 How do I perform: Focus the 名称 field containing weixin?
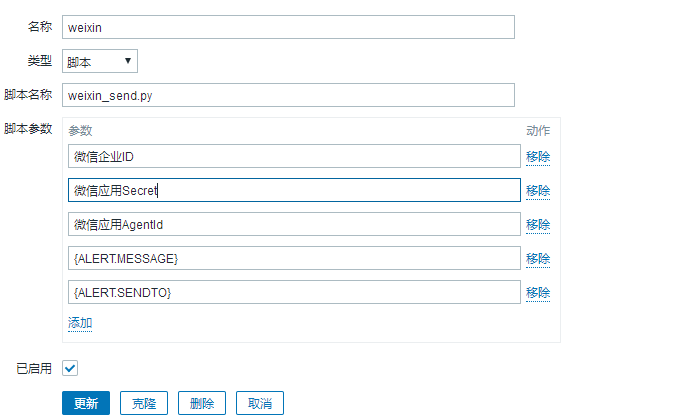pos(288,27)
